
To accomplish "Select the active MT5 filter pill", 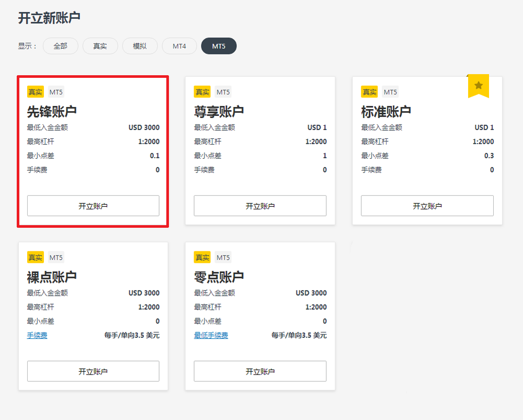I will pos(219,46).
